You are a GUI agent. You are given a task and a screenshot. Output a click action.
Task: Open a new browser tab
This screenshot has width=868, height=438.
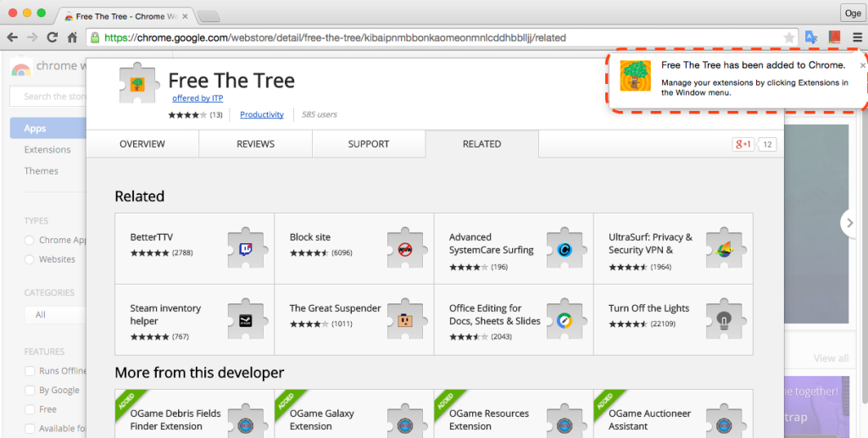[209, 17]
